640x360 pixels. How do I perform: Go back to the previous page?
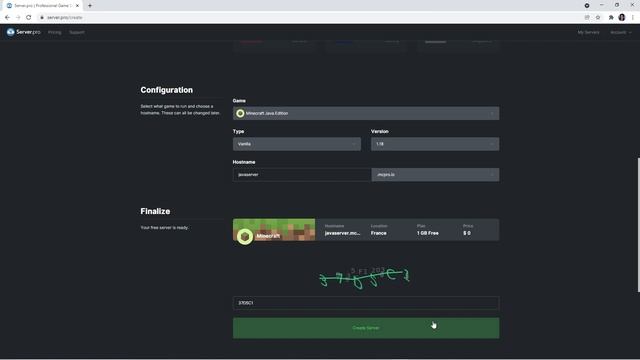point(7,18)
